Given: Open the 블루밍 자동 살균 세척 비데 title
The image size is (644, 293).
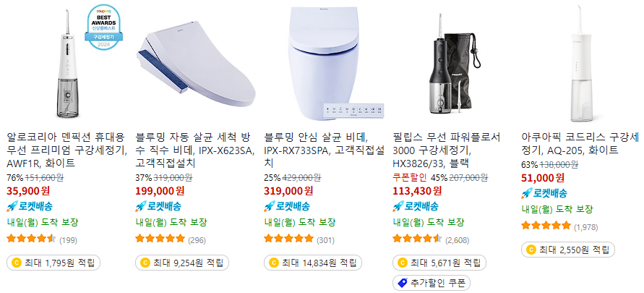Looking at the screenshot, I should click(195, 150).
